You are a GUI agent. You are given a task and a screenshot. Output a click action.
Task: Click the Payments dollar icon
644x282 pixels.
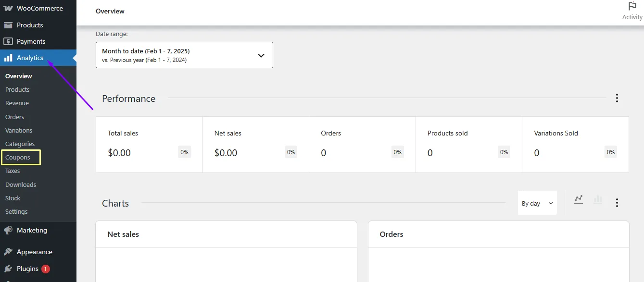[x=8, y=41]
